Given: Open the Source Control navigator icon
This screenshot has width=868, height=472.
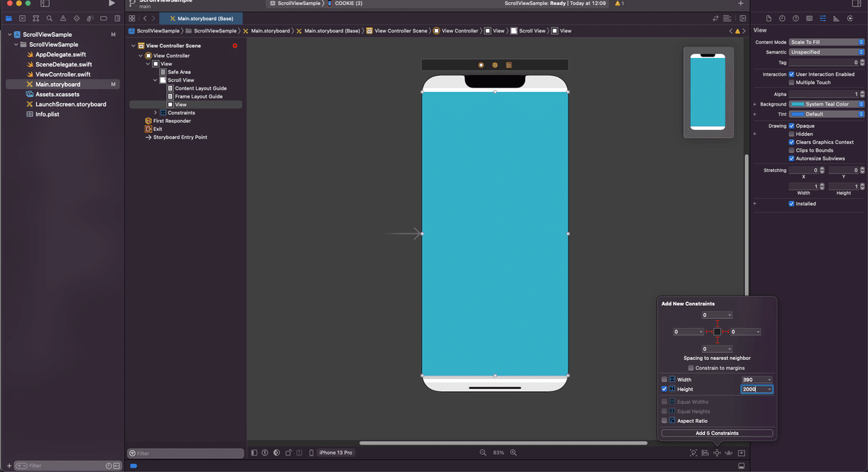Looking at the screenshot, I should pyautogui.click(x=23, y=18).
